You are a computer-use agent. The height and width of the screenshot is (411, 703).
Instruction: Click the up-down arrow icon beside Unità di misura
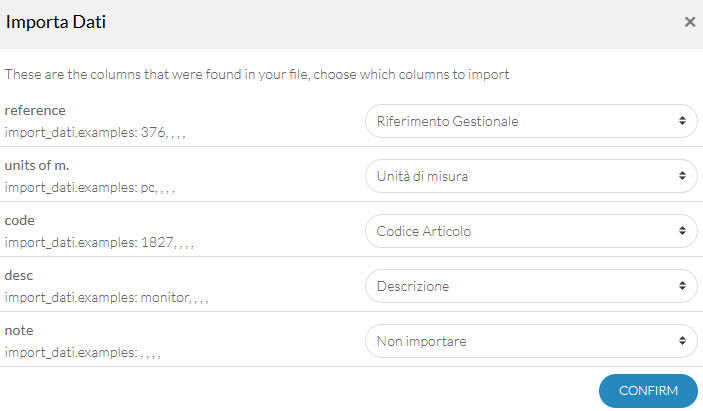click(x=682, y=176)
